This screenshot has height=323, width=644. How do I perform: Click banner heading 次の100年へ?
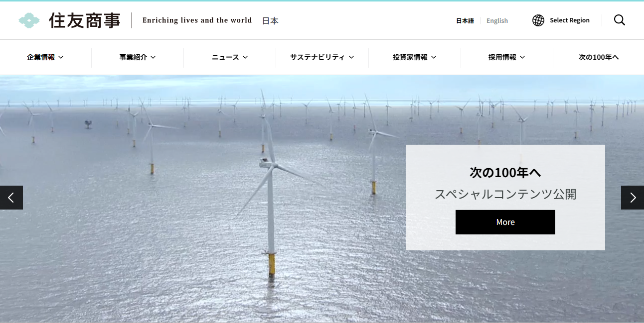[x=505, y=173]
